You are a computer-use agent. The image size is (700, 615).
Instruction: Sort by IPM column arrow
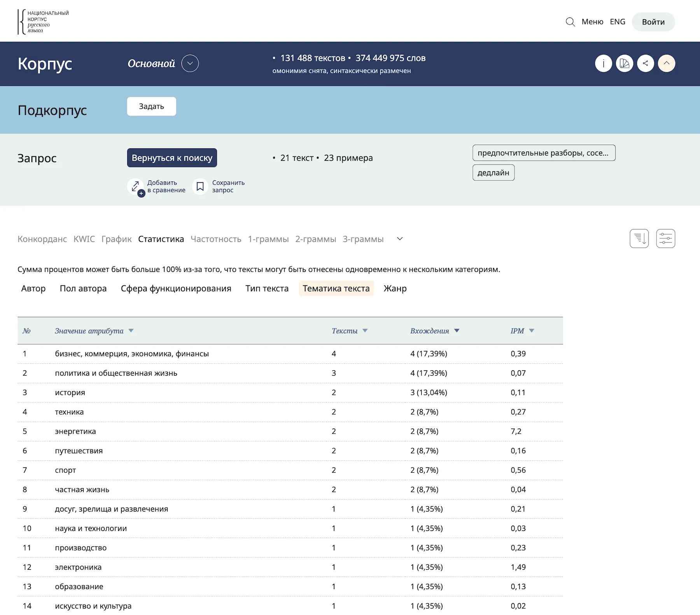pyautogui.click(x=532, y=331)
